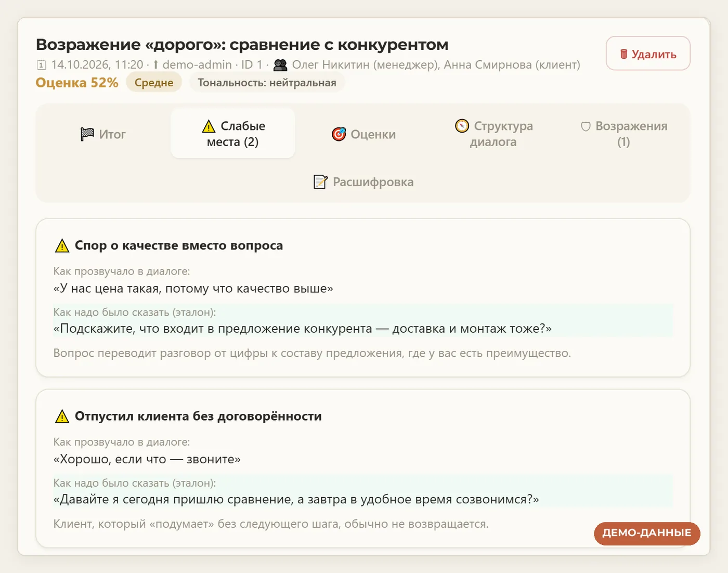Screen dimensions: 728x573
Task: Select the Слабые места (2) tab
Action: [x=233, y=134]
